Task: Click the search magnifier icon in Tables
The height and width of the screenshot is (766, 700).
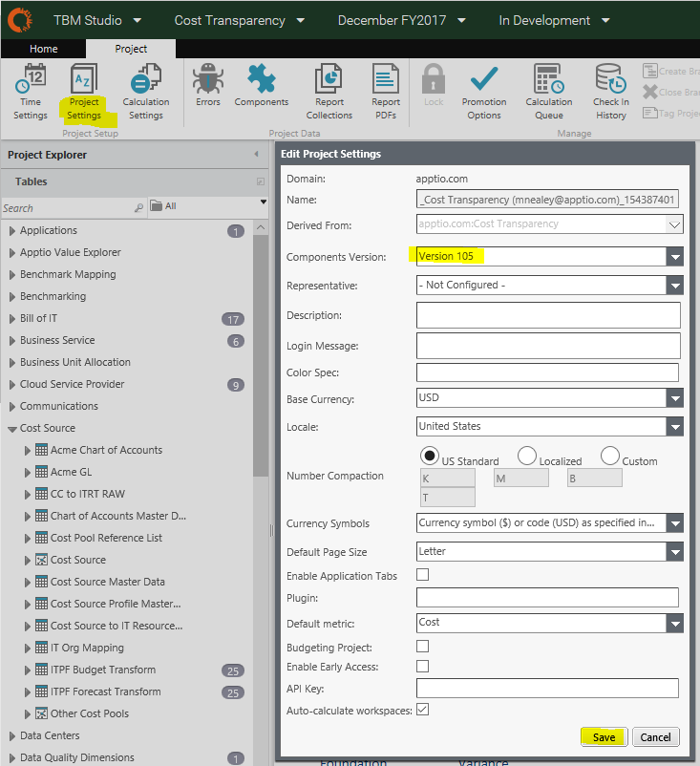Action: 138,208
